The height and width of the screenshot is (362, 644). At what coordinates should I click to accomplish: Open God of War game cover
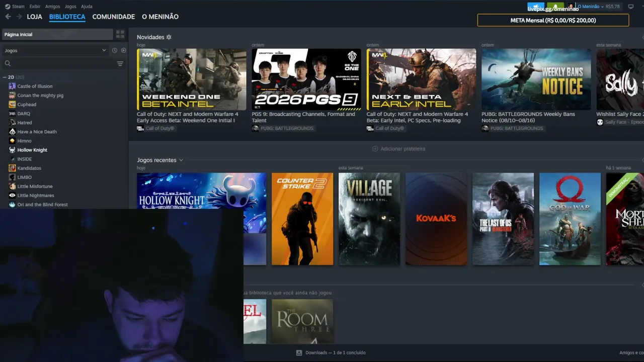tap(570, 219)
